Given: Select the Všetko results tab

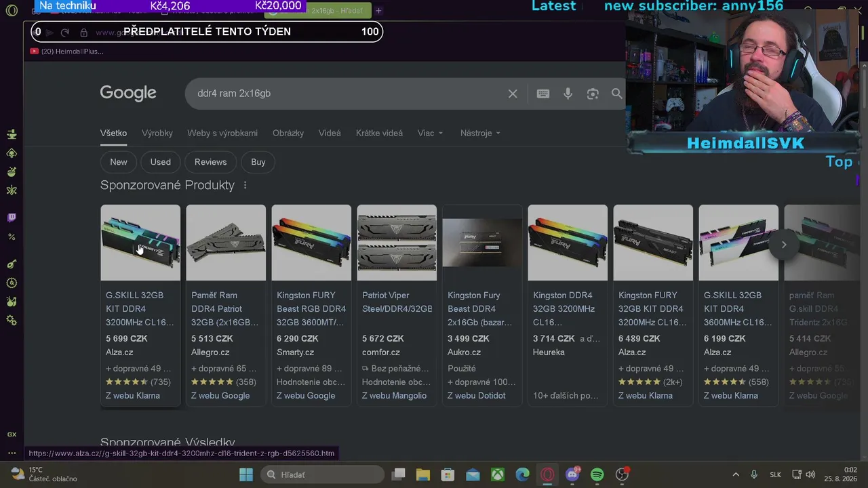Looking at the screenshot, I should pos(113,133).
